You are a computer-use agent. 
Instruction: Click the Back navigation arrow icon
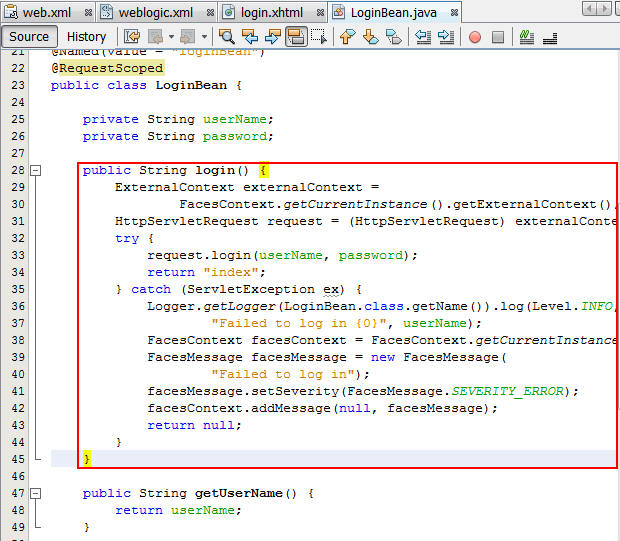click(x=155, y=37)
